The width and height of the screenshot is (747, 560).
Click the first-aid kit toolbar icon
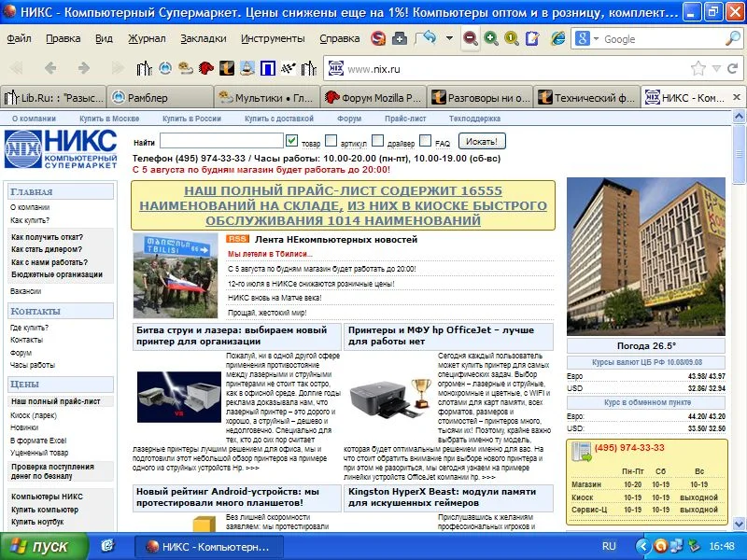pos(400,38)
